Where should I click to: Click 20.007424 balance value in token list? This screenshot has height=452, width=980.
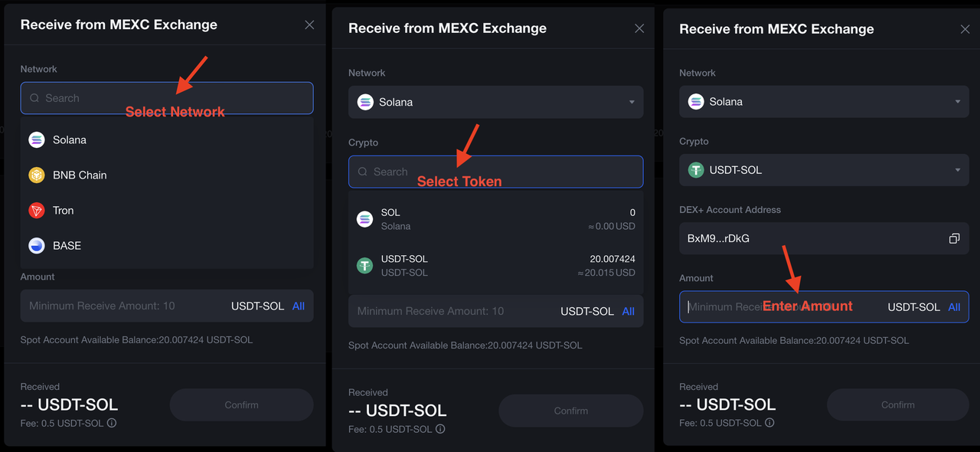pyautogui.click(x=612, y=259)
